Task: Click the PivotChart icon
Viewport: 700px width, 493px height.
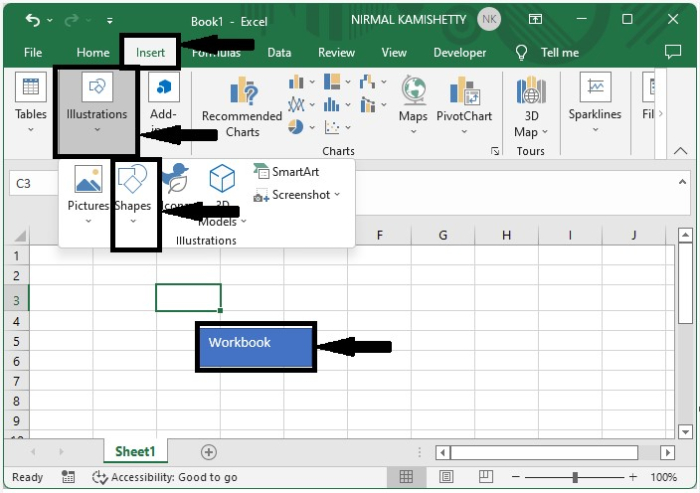Action: pos(464,89)
